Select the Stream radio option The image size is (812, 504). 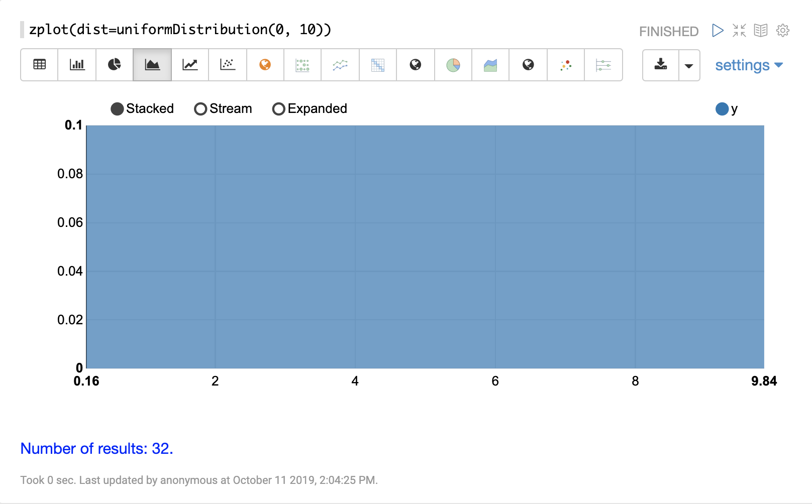[x=200, y=109]
